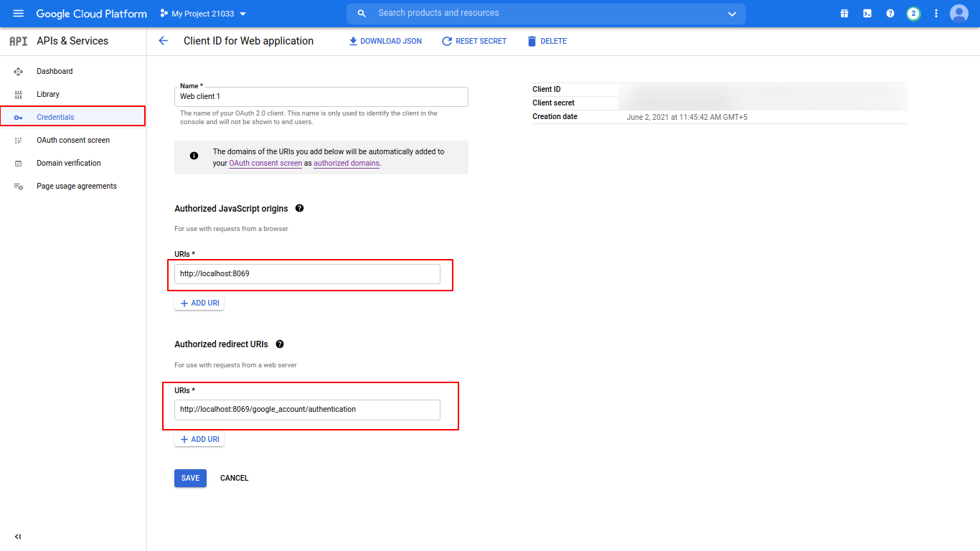Click the Name field Web client 1
This screenshot has height=551, width=980.
321,97
